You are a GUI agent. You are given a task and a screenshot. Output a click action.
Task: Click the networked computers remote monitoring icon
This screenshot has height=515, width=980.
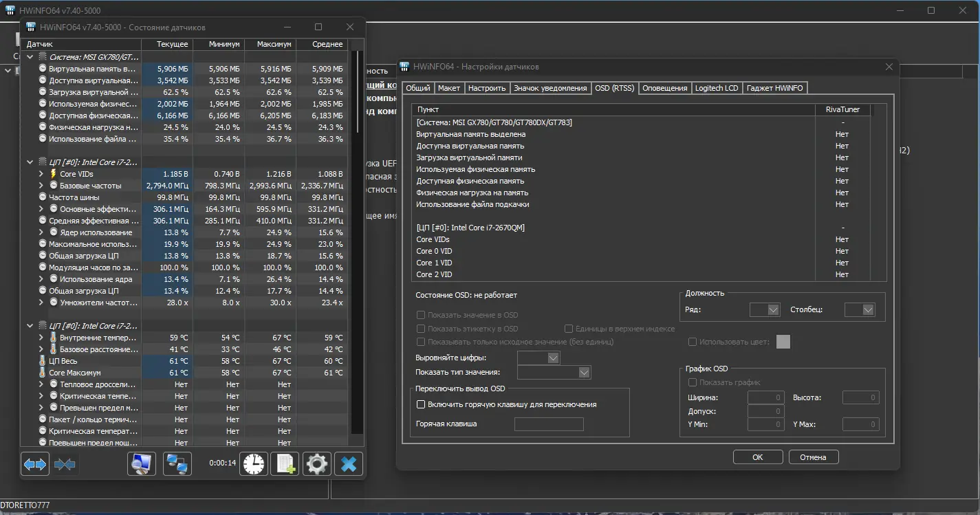click(177, 464)
